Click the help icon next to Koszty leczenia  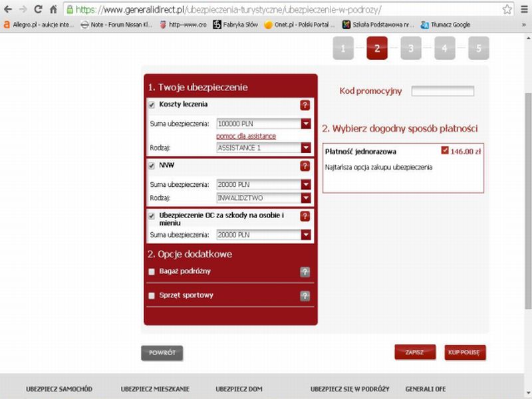(x=305, y=105)
